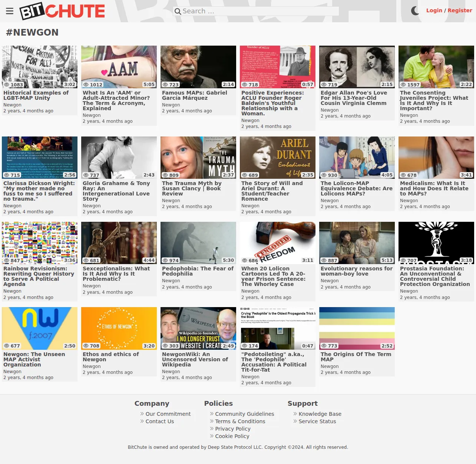Viewport: 476px width, 464px height.
Task: Open 'Medicalism: What Is It' video title
Action: coord(434,188)
